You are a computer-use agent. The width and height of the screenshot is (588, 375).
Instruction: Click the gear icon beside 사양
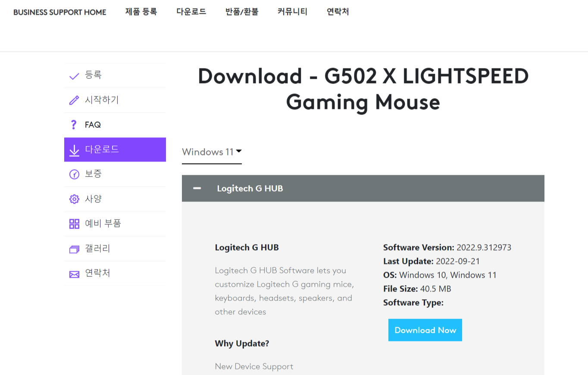74,199
